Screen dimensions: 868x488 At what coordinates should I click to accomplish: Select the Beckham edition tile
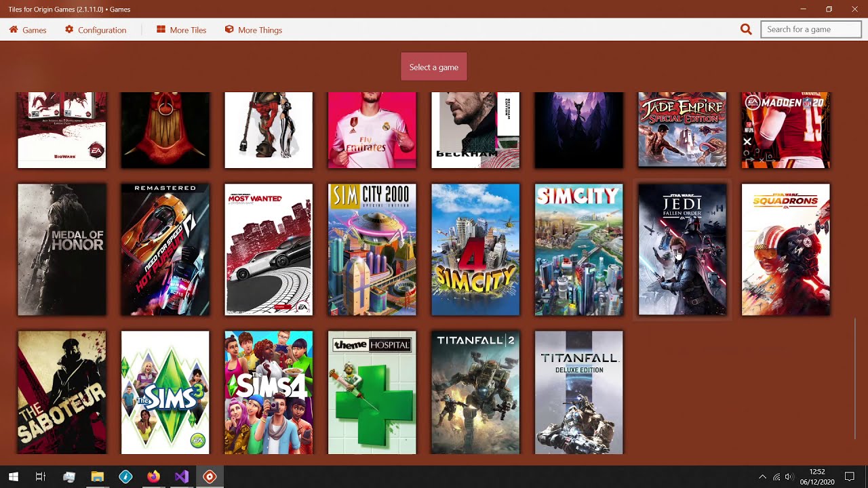pos(475,130)
